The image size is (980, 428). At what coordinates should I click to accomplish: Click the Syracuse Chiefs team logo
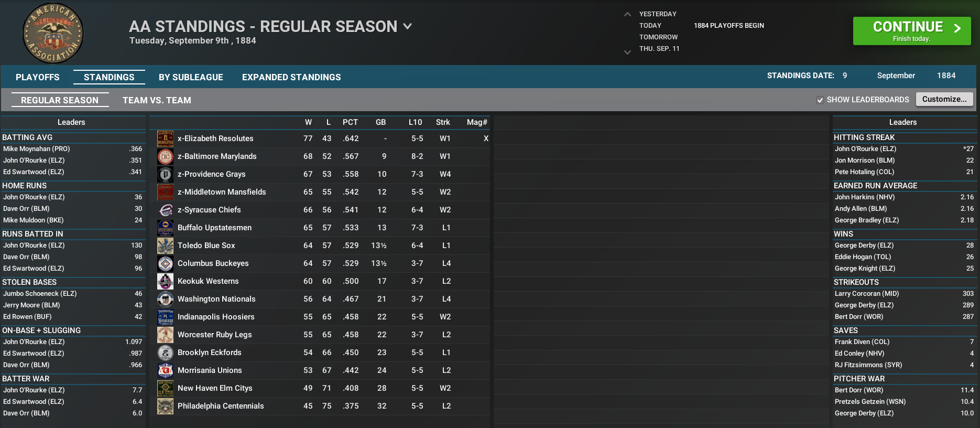click(166, 210)
